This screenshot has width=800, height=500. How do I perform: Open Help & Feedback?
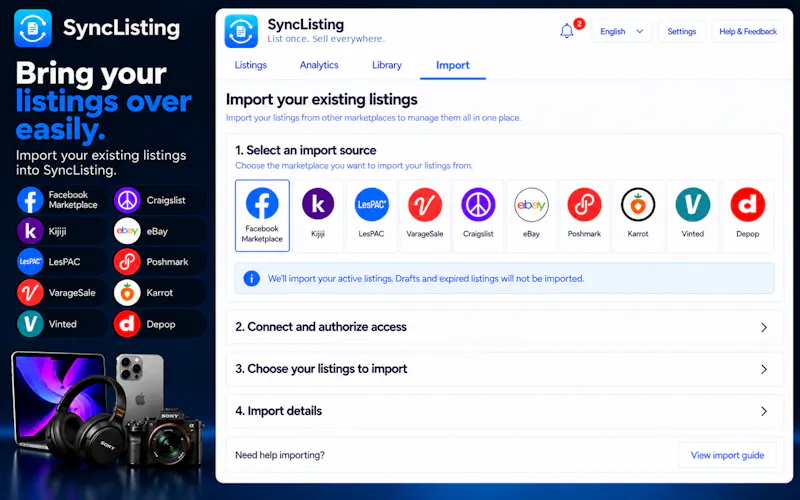coord(748,32)
